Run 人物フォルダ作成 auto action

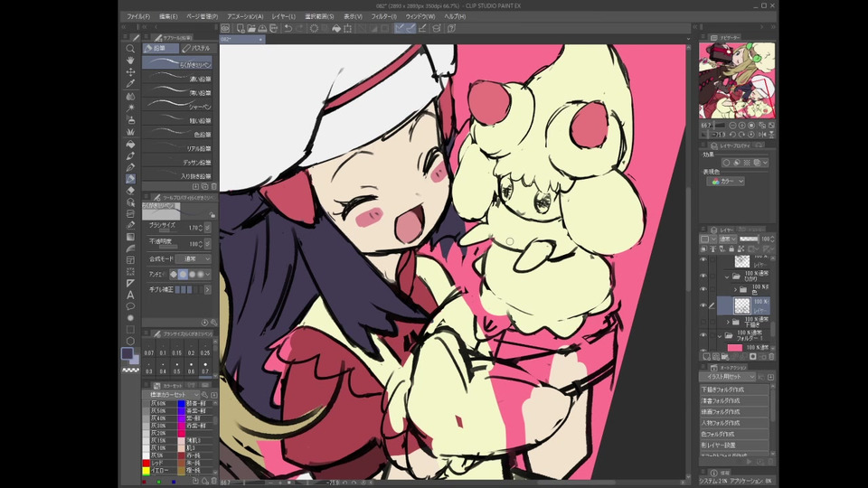734,423
